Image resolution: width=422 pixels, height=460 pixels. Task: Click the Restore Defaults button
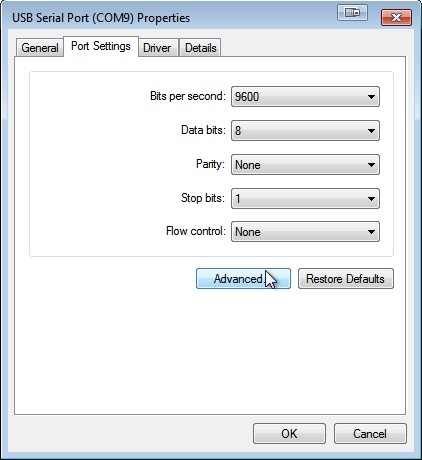[x=346, y=279]
